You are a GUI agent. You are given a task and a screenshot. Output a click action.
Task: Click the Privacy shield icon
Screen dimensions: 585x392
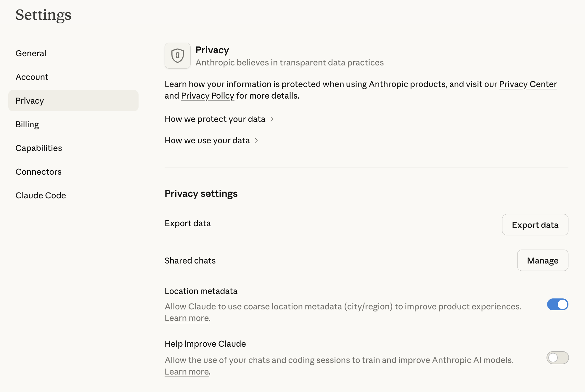[x=177, y=56]
